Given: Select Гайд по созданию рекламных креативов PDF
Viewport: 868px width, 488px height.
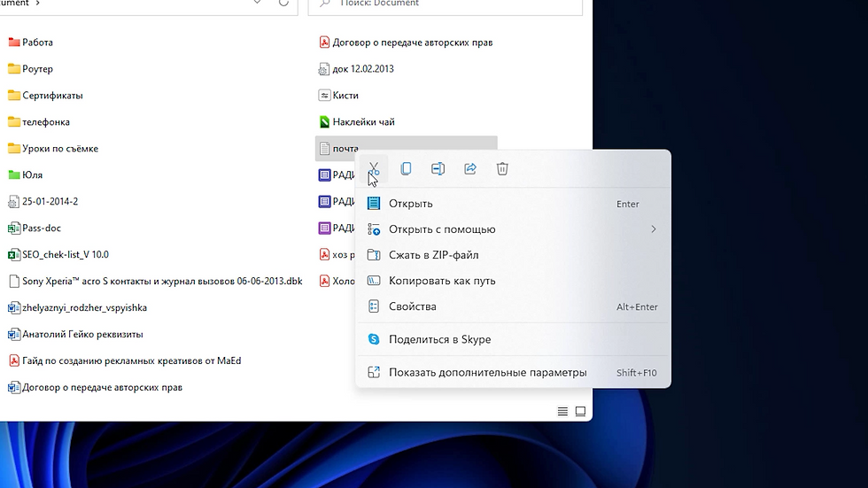Looking at the screenshot, I should click(125, 360).
